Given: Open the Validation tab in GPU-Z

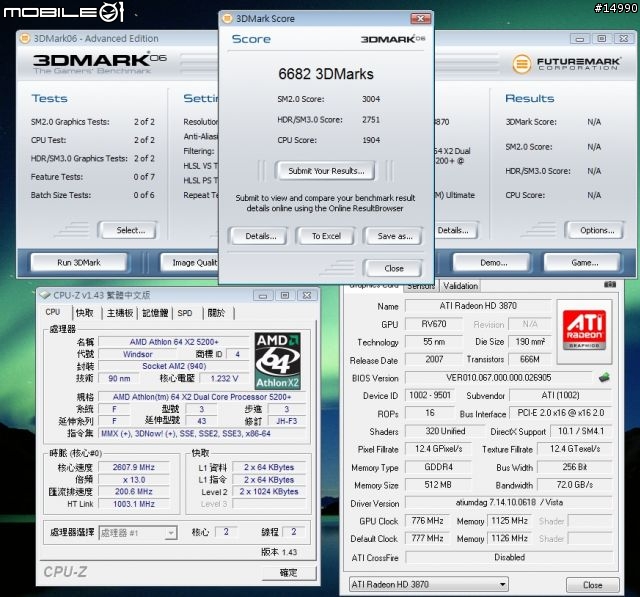Looking at the screenshot, I should click(460, 286).
